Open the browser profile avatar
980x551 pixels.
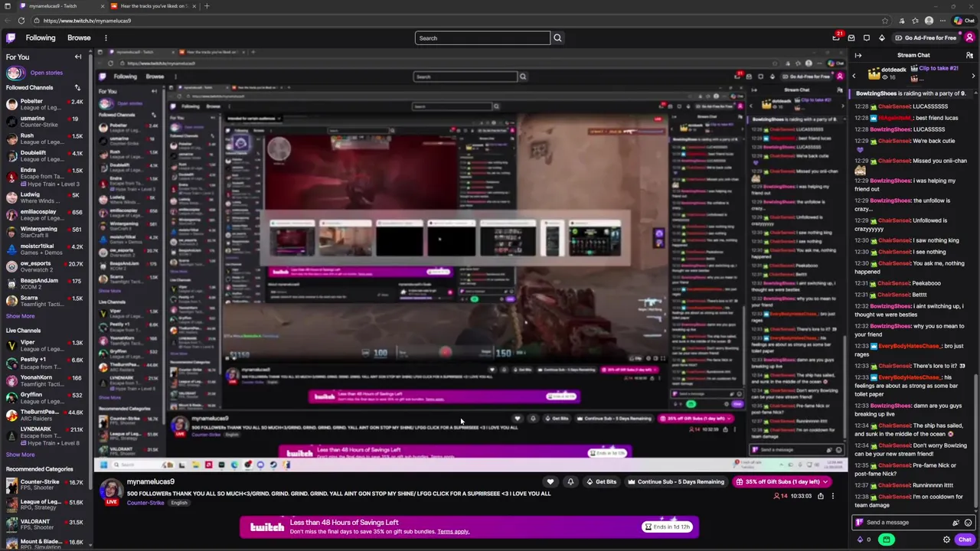click(929, 21)
